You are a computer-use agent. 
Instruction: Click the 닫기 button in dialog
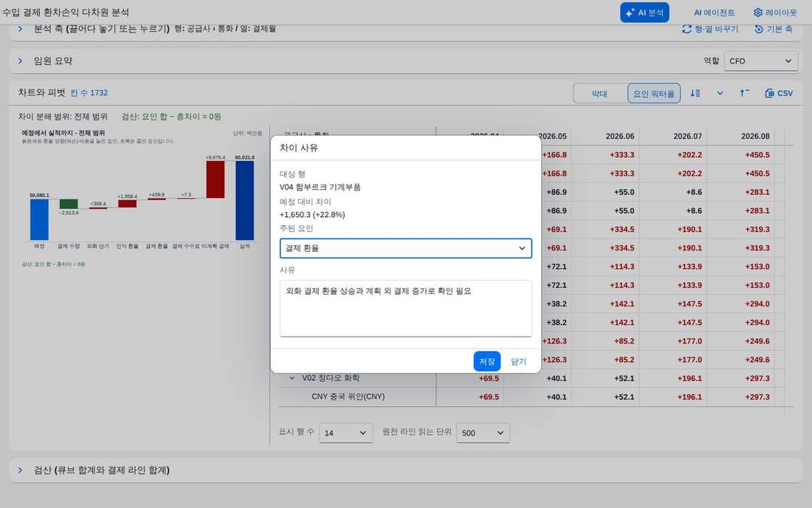[x=518, y=362]
